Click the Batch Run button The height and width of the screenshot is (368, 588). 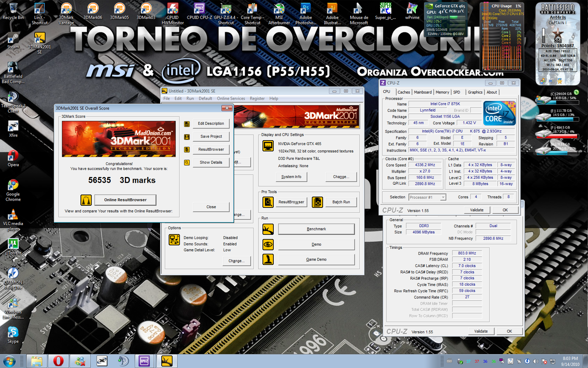click(341, 202)
